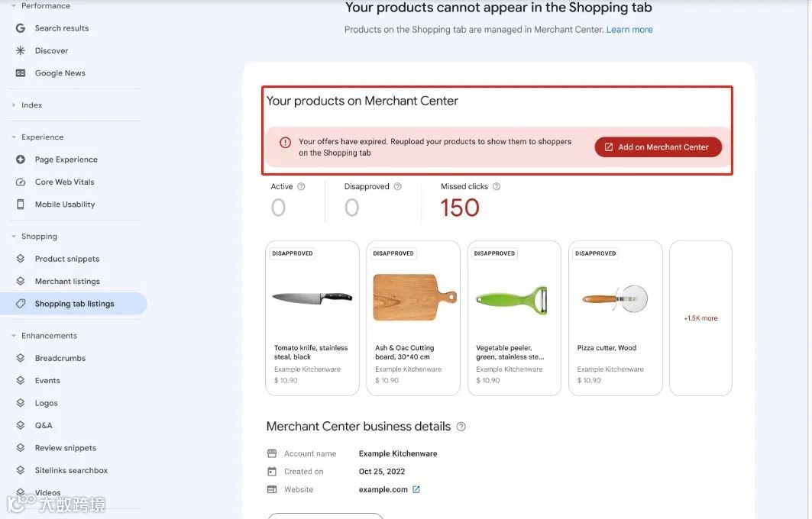Select Shopping tab listings in sidebar
Image resolution: width=812 pixels, height=519 pixels.
click(x=73, y=304)
